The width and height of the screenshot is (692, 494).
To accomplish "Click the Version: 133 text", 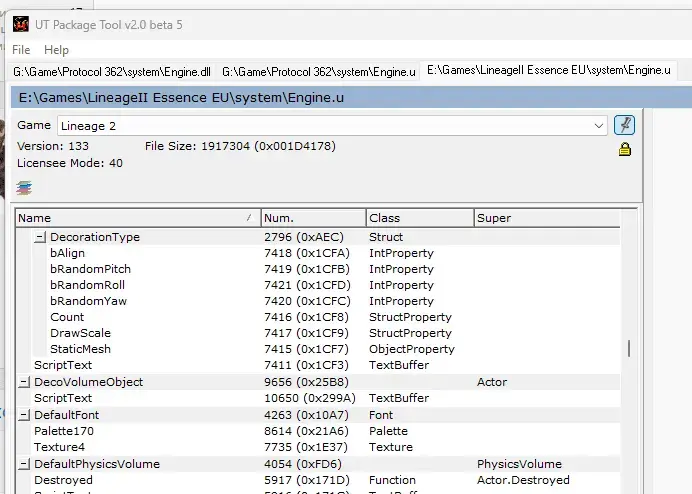I will tap(53, 146).
